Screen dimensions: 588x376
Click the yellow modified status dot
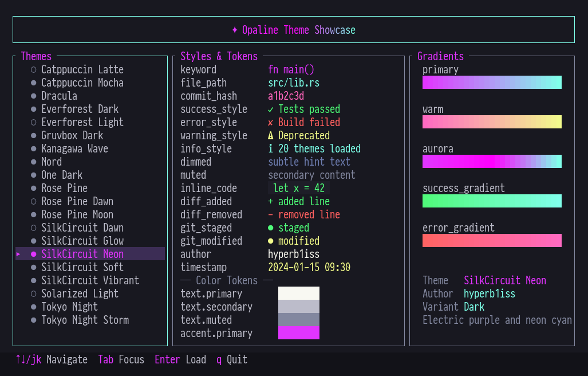point(270,241)
